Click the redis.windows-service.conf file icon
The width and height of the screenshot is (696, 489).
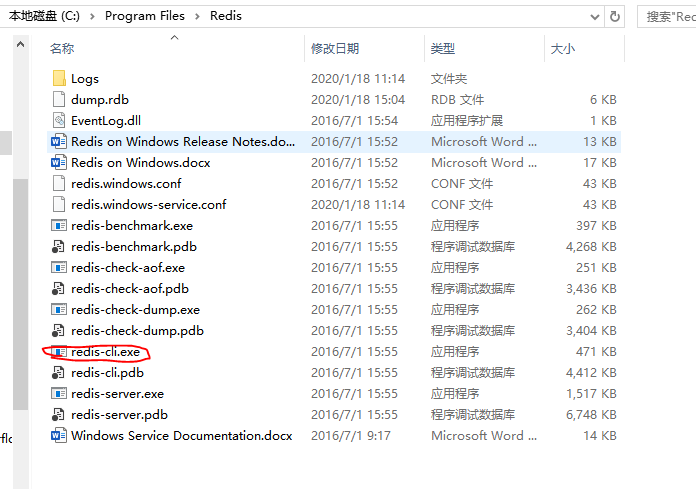point(59,205)
